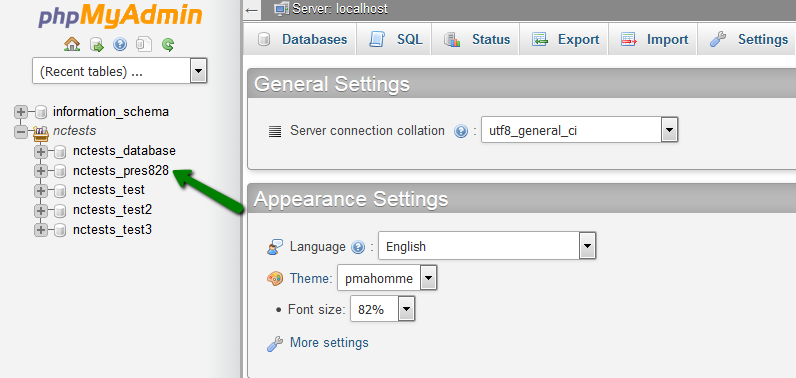Click database icon for nctests_test2
Screen dimensions: 796x378
60,210
